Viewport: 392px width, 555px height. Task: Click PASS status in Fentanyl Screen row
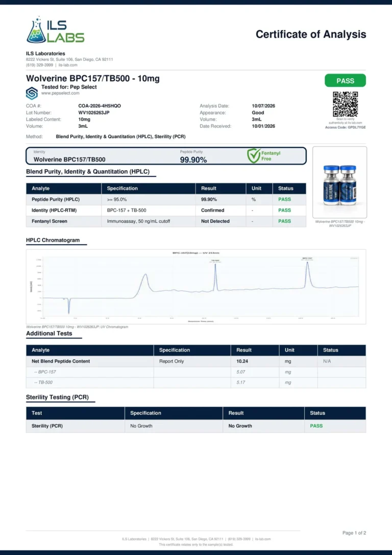click(284, 221)
